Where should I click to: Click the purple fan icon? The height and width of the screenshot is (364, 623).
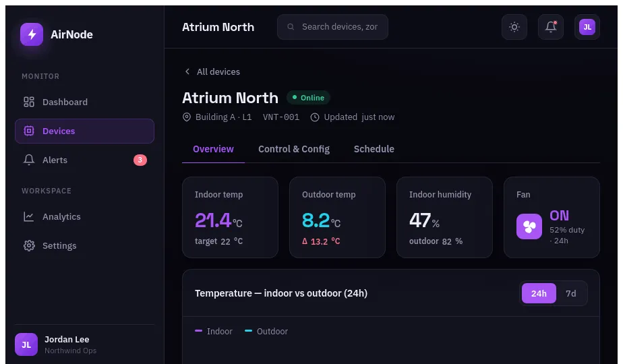(x=529, y=226)
